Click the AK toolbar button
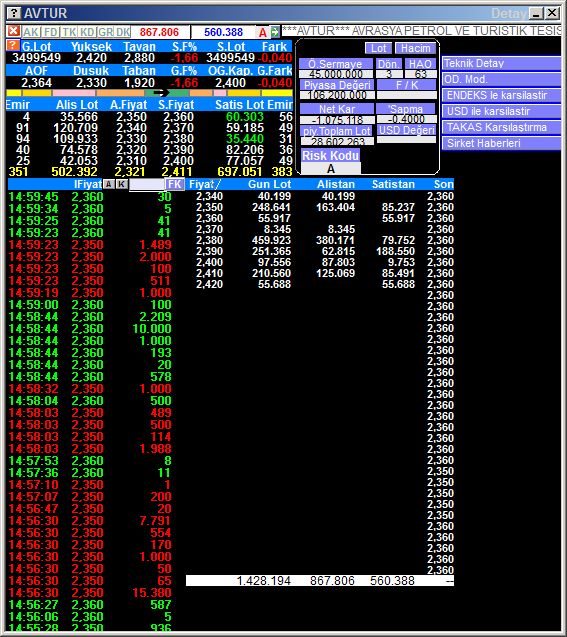Image resolution: width=567 pixels, height=637 pixels. pos(31,32)
